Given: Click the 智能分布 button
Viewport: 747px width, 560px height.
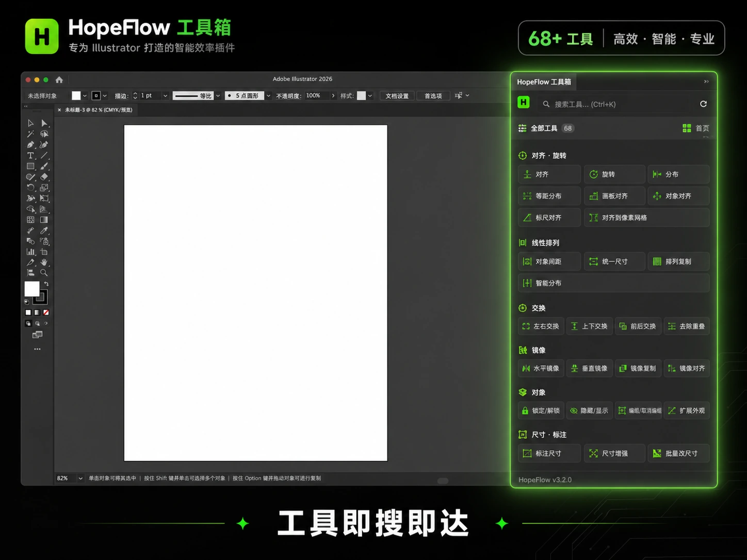Looking at the screenshot, I should pos(613,283).
